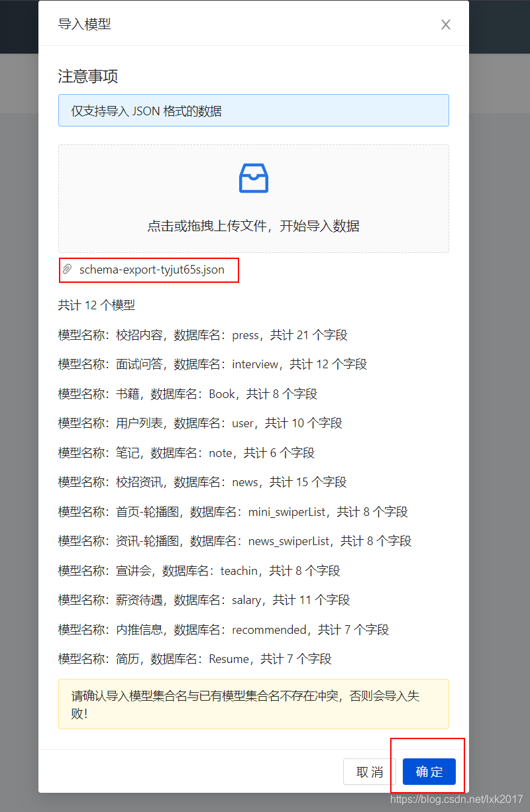Confirm import with 确定 button

[429, 772]
